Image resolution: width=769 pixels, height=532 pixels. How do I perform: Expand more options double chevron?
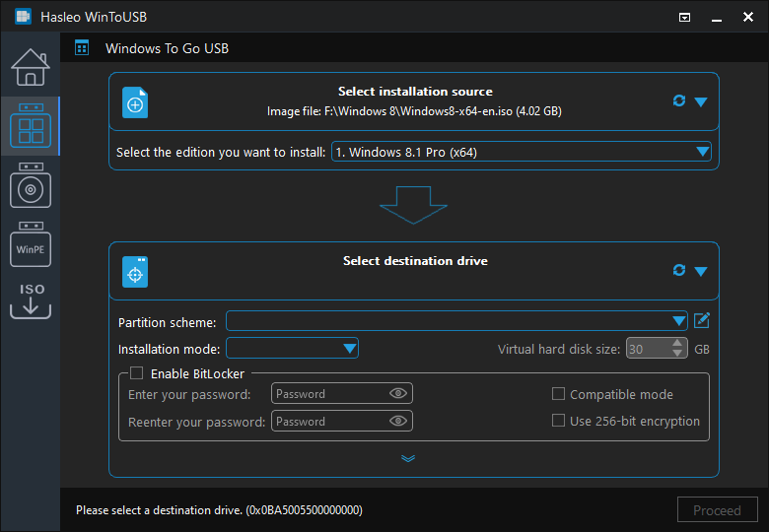(x=408, y=458)
